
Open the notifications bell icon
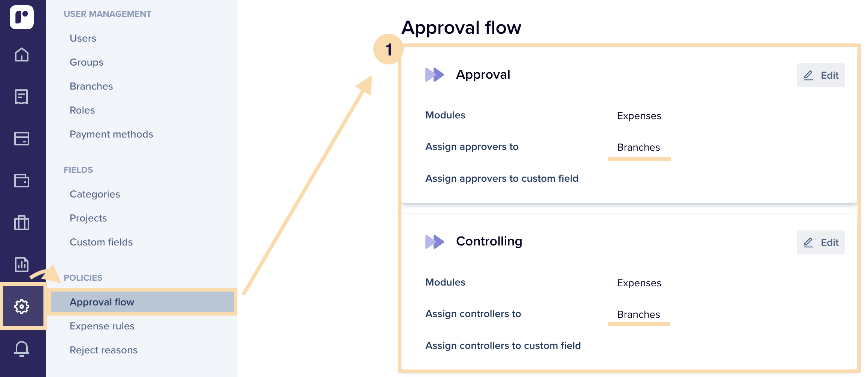pyautogui.click(x=22, y=349)
